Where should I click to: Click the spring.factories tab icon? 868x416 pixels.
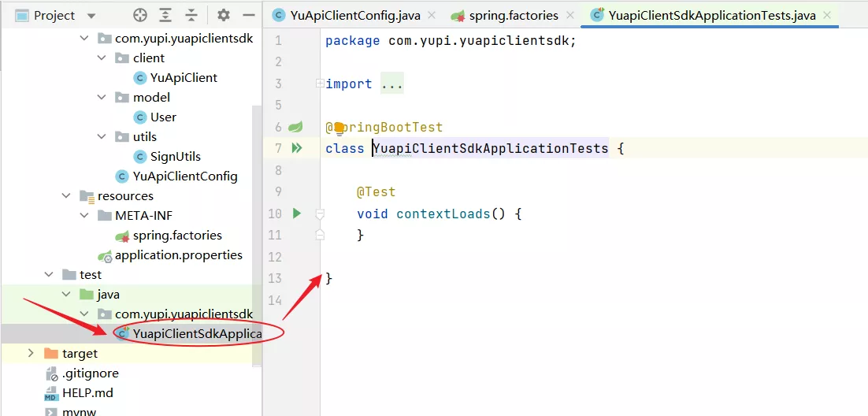pos(458,16)
